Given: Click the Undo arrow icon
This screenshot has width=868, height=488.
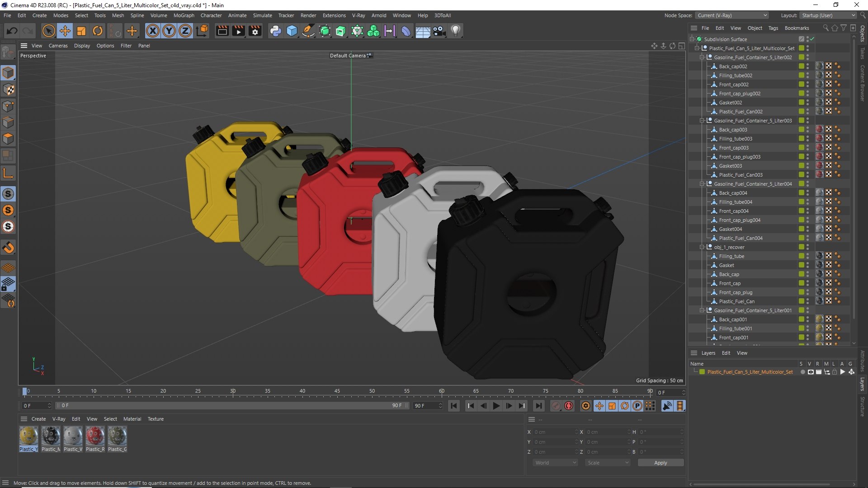Looking at the screenshot, I should tap(12, 31).
